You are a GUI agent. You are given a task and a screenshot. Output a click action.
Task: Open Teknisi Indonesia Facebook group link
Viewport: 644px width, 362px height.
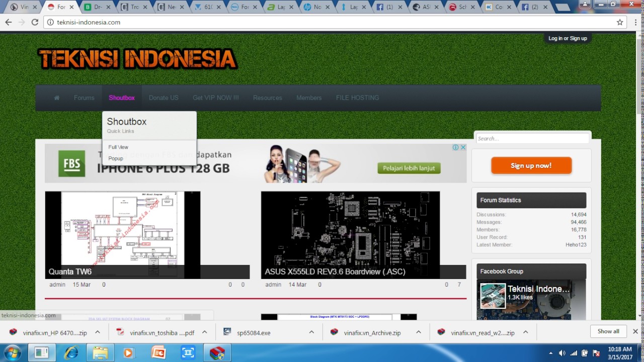tap(538, 289)
